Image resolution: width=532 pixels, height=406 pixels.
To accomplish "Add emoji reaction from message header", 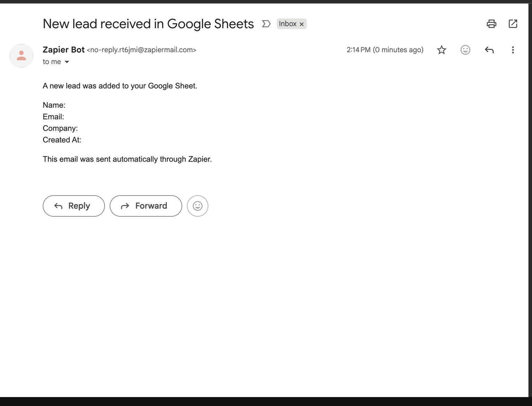I will (x=465, y=50).
